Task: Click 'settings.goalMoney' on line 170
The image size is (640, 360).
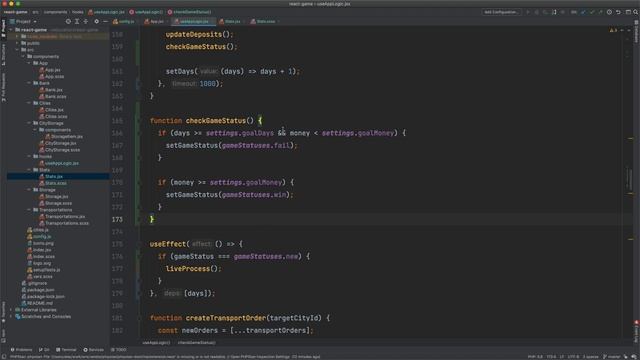Action: point(246,182)
